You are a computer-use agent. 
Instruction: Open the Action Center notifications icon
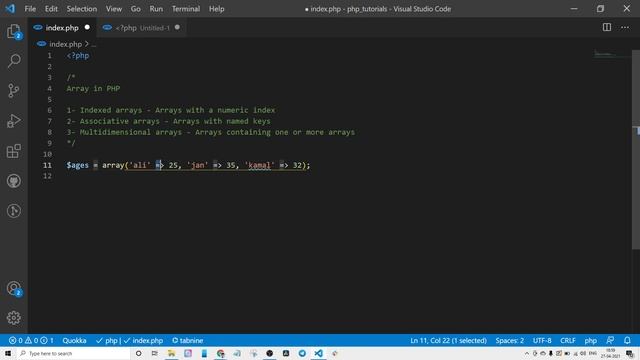(630, 353)
